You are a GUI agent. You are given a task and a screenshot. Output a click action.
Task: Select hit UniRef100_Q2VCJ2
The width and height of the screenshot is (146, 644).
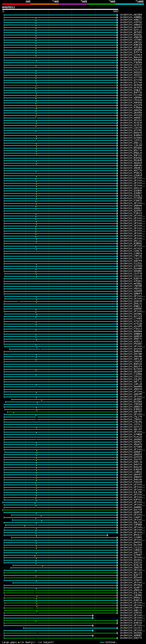[131, 30]
